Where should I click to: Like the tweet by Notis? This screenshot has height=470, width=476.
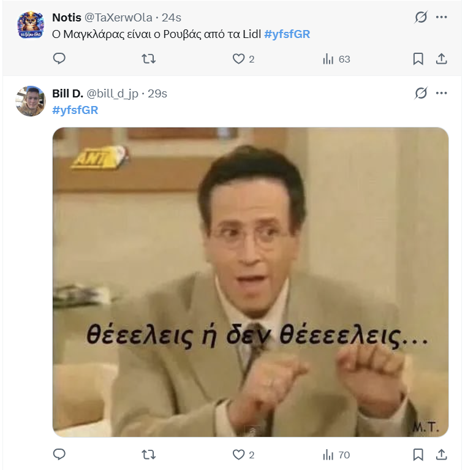[239, 59]
